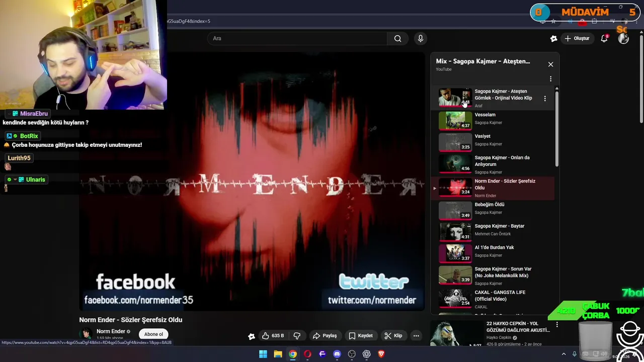Open more actions menu beside Klip
The width and height of the screenshot is (644, 362).
click(416, 335)
